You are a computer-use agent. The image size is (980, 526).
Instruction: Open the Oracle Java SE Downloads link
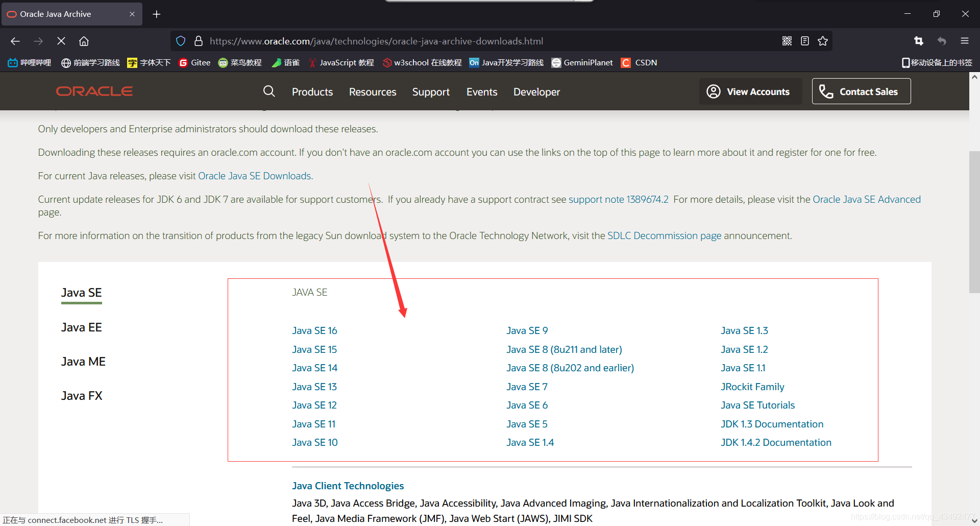click(x=255, y=176)
